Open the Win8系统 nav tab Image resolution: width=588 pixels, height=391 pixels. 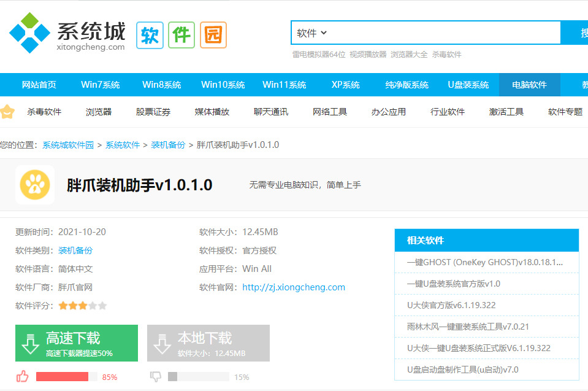(x=162, y=85)
